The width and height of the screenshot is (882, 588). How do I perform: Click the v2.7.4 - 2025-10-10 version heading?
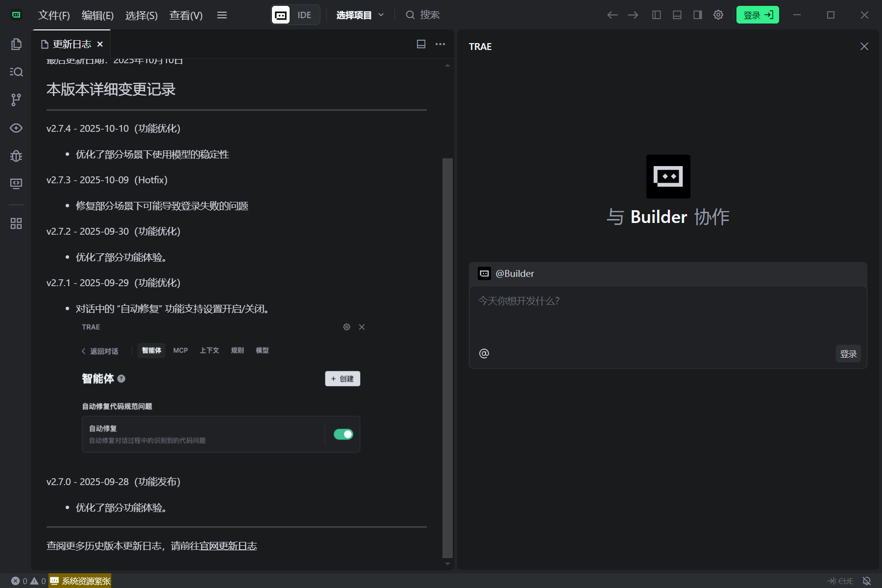click(113, 128)
